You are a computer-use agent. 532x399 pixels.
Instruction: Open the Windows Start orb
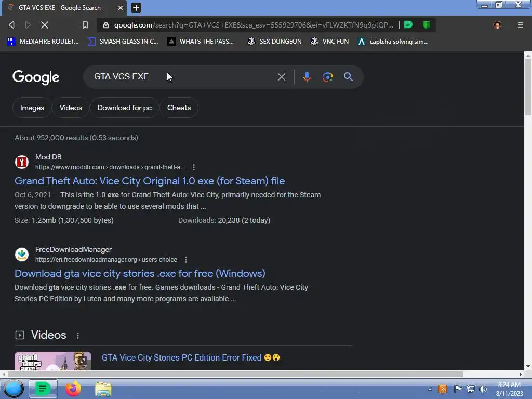pos(14,389)
